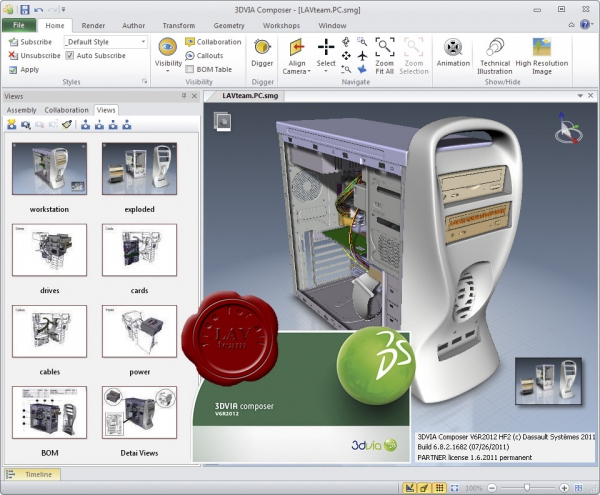
Task: Open the power view thumbnail
Action: pos(139,331)
